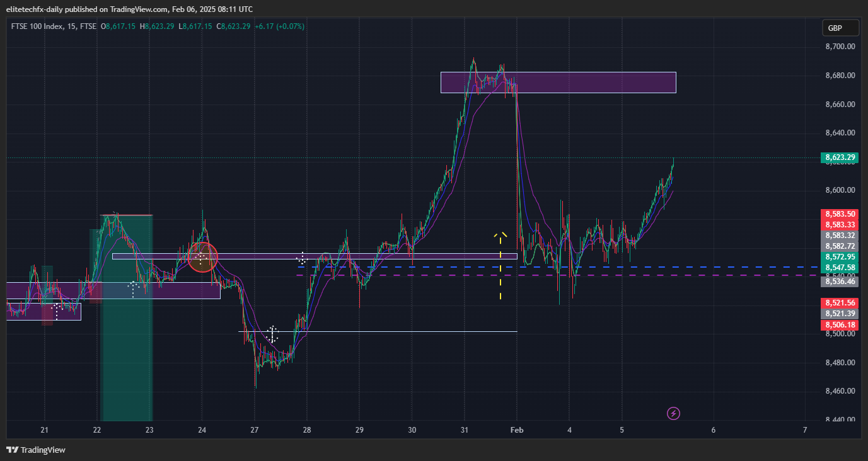Select the magenta dashed horizontal line
868x461 pixels.
[558, 275]
